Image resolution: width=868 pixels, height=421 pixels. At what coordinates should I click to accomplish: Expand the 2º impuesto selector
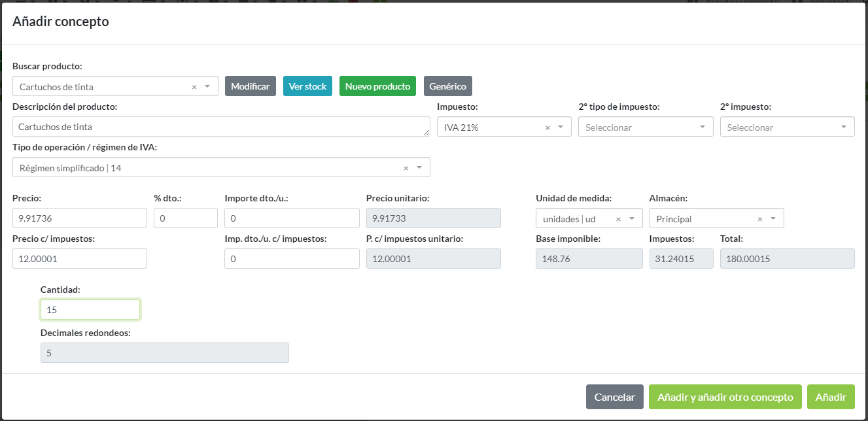[844, 127]
